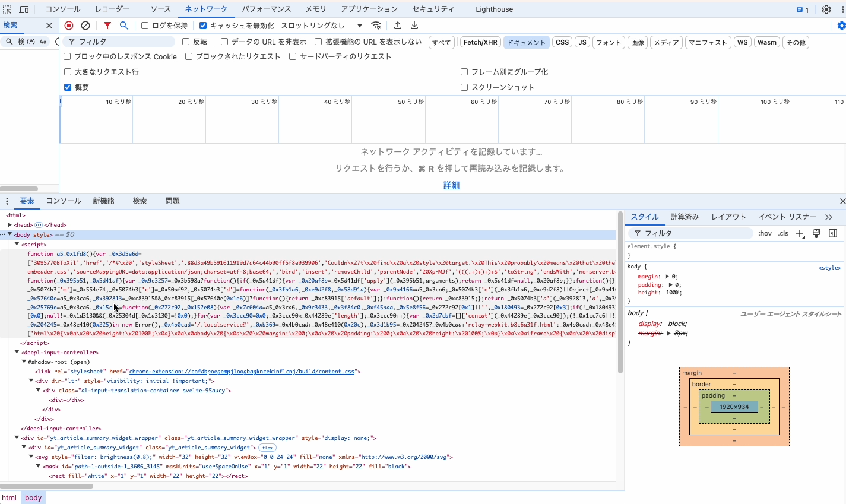Toggle the red network filter icon
846x504 pixels.
point(107,26)
